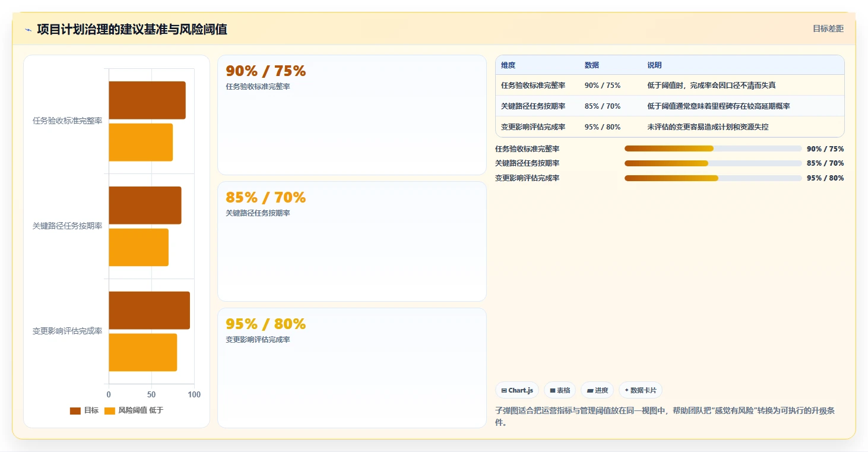Screen dimensions: 868x452
Task: Click the 目标差距 label in header
Action: [x=828, y=29]
